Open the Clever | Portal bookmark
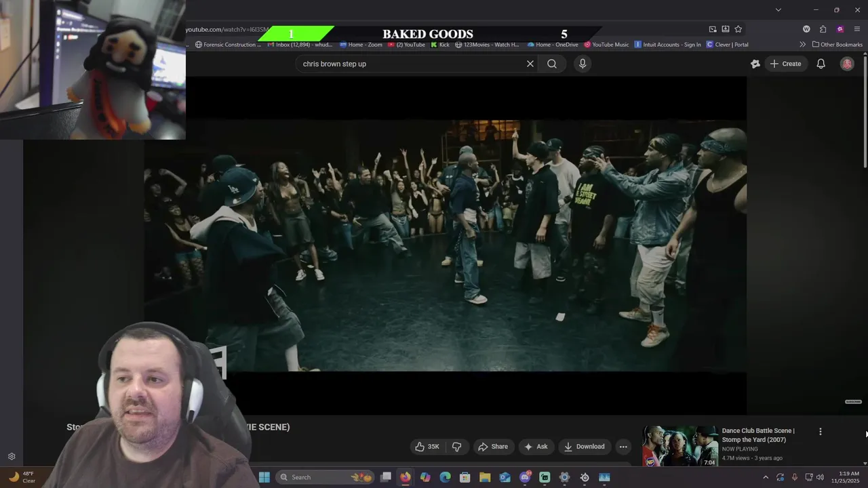Screen dimensions: 868x488 727,45
